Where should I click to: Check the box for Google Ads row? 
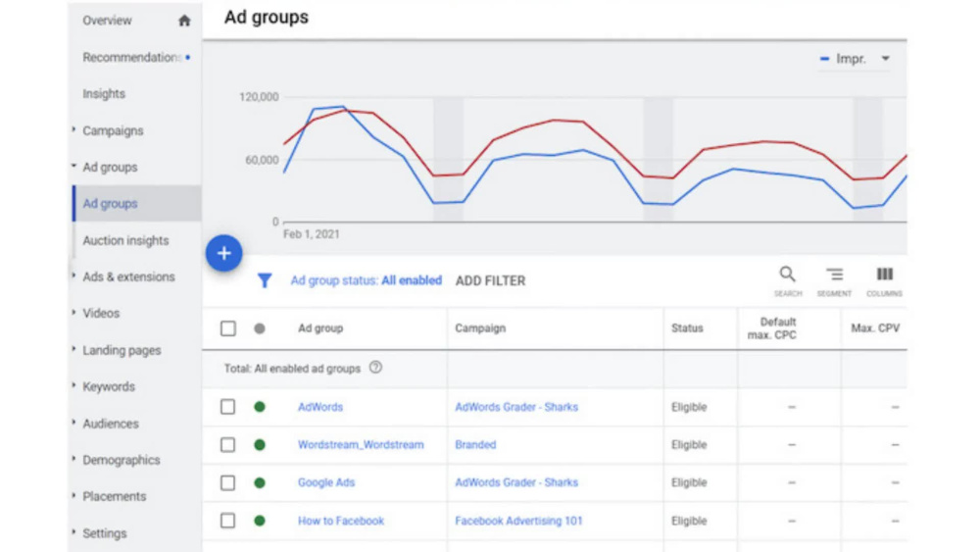[228, 482]
